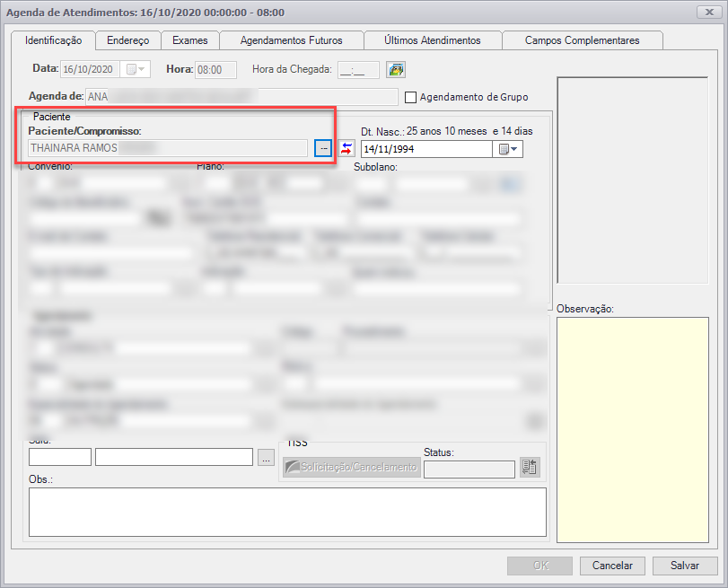Click the Dt. Nasc. field with 14/11/1994
This screenshot has width=728, height=588.
426,149
